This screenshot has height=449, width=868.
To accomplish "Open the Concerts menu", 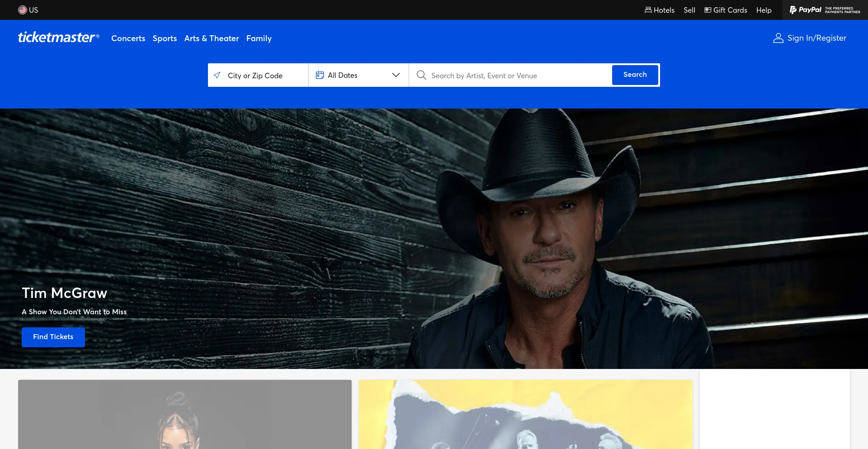I will (x=128, y=38).
